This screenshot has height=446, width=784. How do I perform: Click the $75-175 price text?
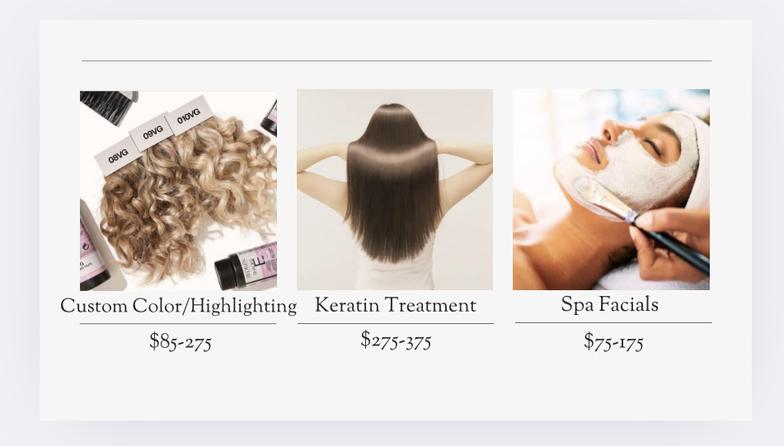click(x=614, y=342)
